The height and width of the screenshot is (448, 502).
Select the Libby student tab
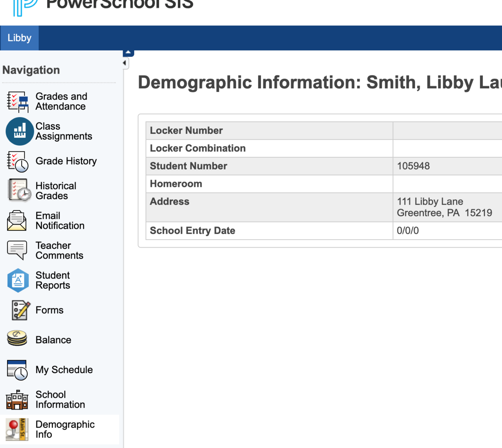[x=19, y=38]
